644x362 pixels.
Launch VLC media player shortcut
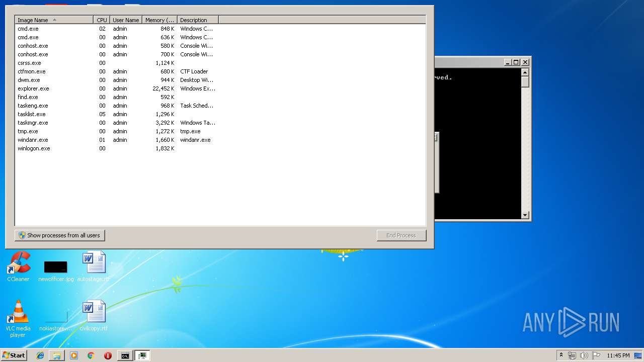(x=18, y=319)
